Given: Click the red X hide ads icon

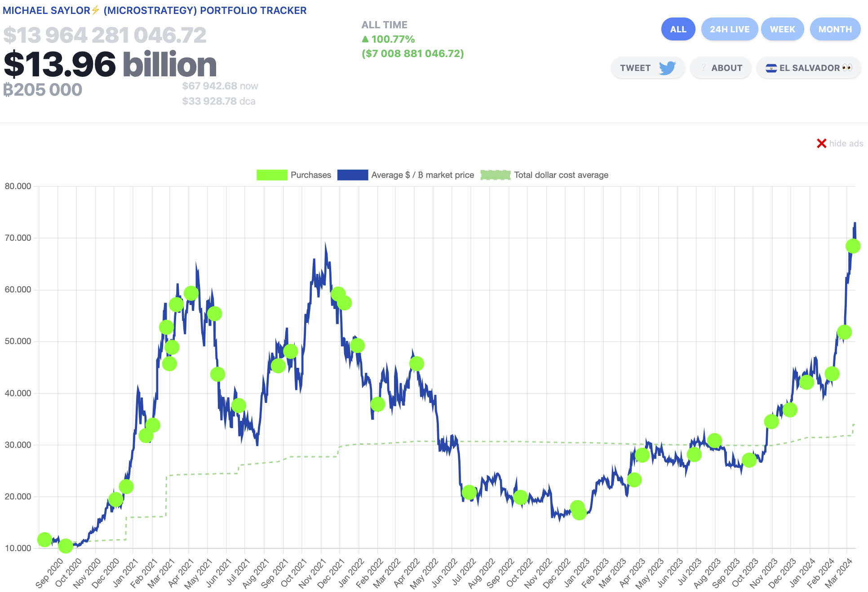Looking at the screenshot, I should pyautogui.click(x=821, y=143).
